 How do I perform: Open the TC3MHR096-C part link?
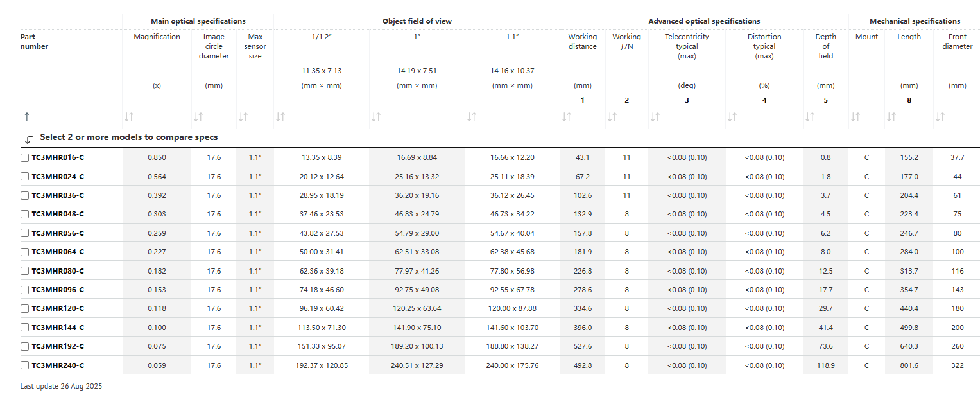pyautogui.click(x=58, y=290)
